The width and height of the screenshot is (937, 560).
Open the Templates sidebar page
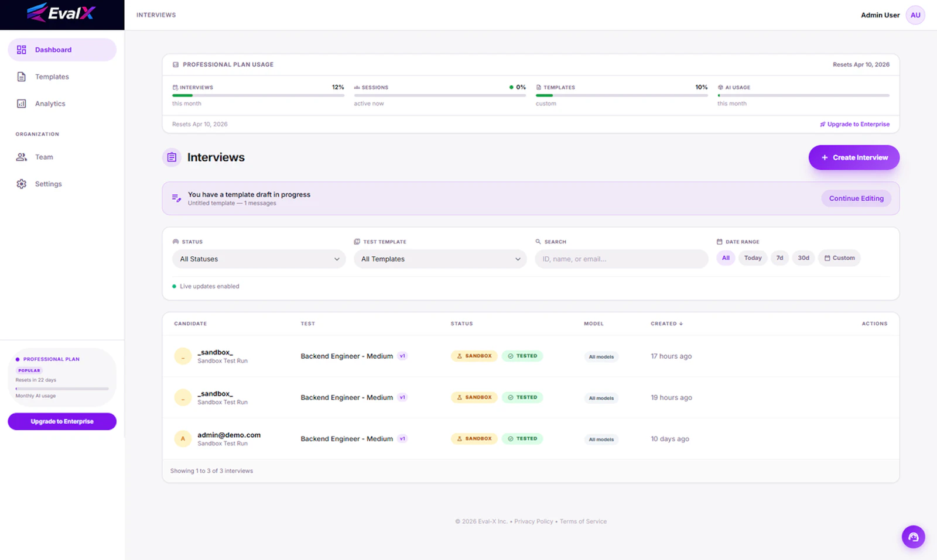click(62, 77)
